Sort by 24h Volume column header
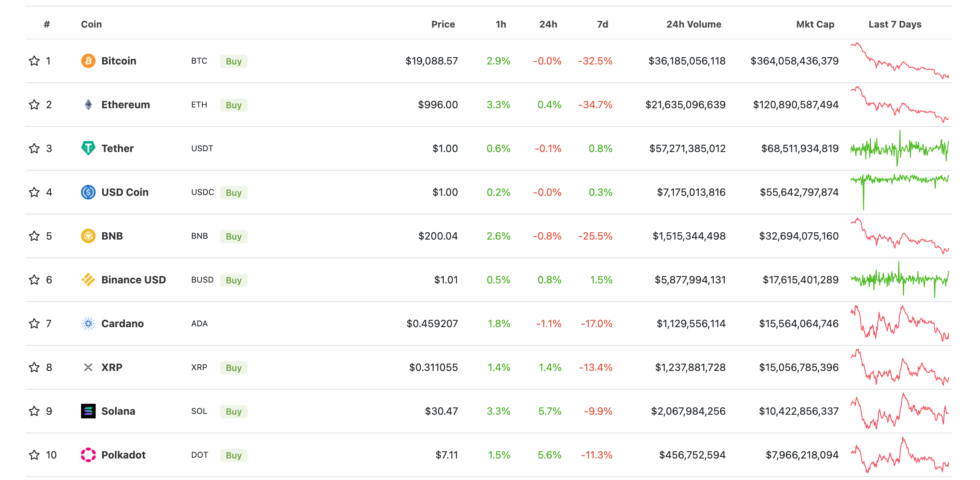Screen dimensions: 980x480 tap(693, 24)
